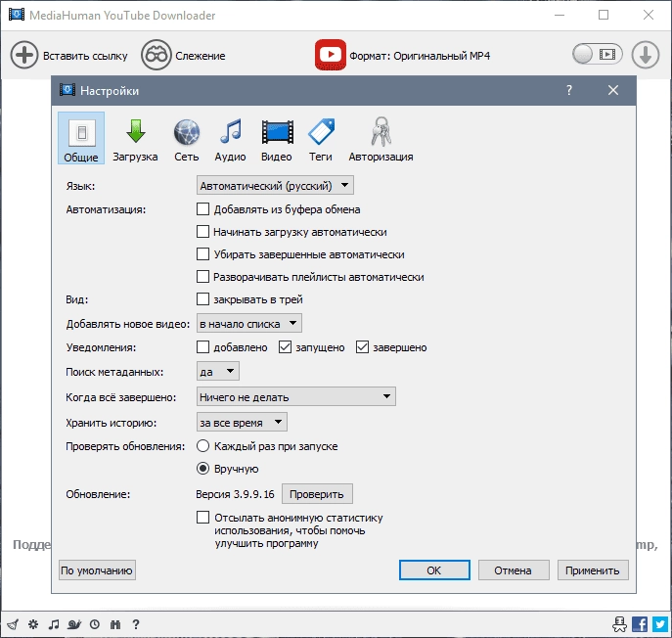Open the Аудио settings tab
672x638 pixels.
pos(230,140)
